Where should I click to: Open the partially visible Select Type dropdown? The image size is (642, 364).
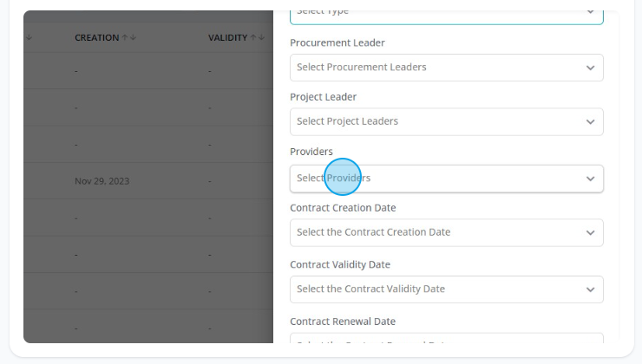446,17
